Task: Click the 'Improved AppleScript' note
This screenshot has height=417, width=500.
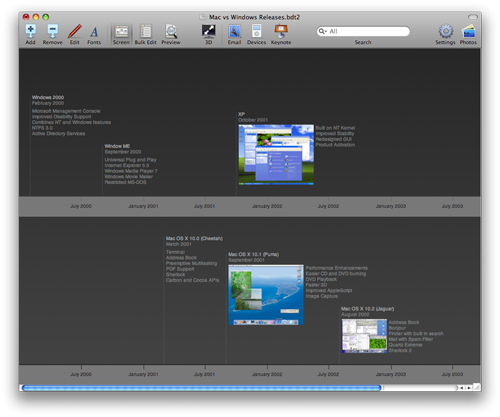Action: 329,290
